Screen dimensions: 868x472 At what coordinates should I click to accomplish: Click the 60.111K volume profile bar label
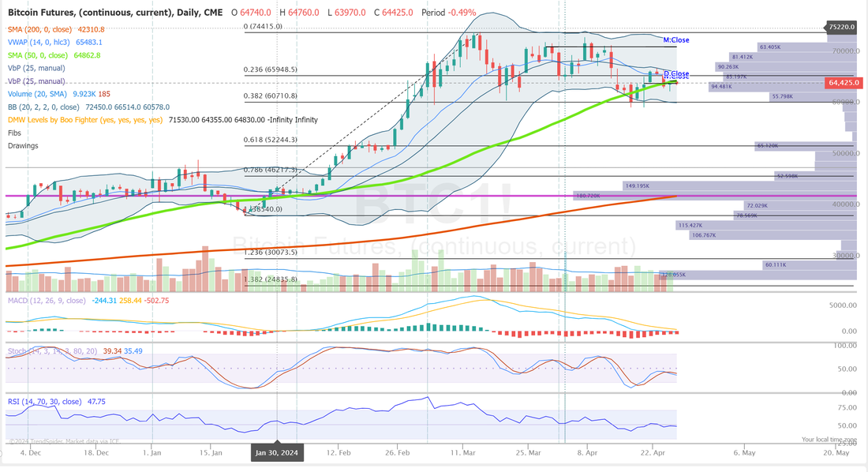click(x=776, y=264)
